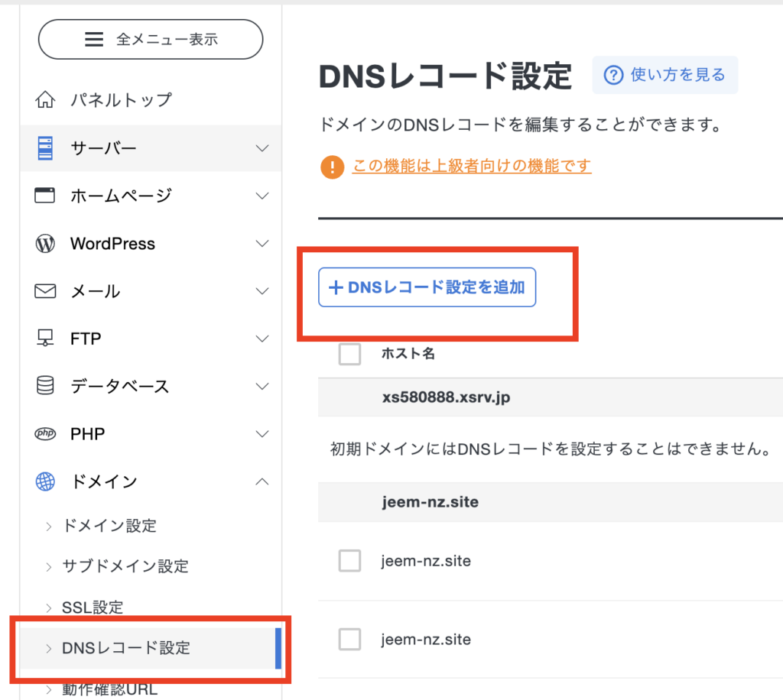This screenshot has height=700, width=783.
Task: Expand the サーバー menu chevron
Action: point(262,148)
